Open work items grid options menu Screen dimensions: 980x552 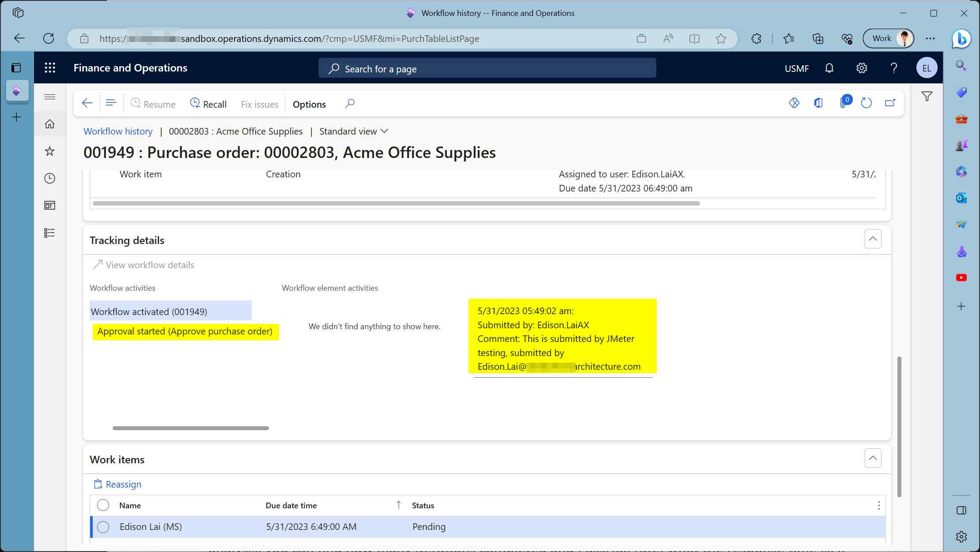pyautogui.click(x=879, y=506)
